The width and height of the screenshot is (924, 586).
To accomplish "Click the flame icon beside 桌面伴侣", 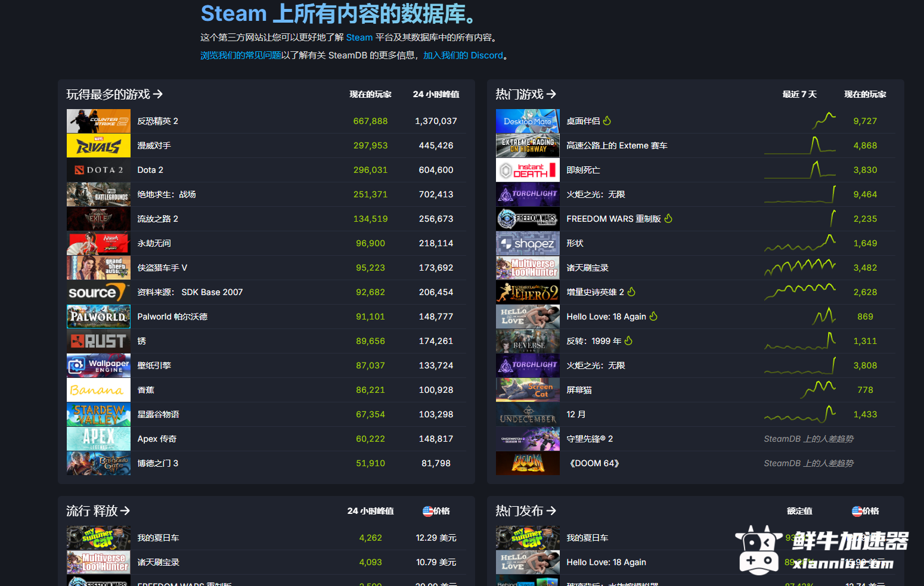I will tap(607, 120).
